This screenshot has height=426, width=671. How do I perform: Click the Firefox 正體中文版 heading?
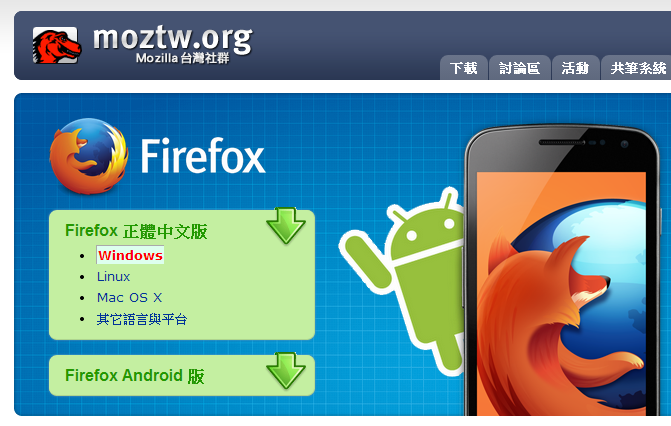point(136,231)
